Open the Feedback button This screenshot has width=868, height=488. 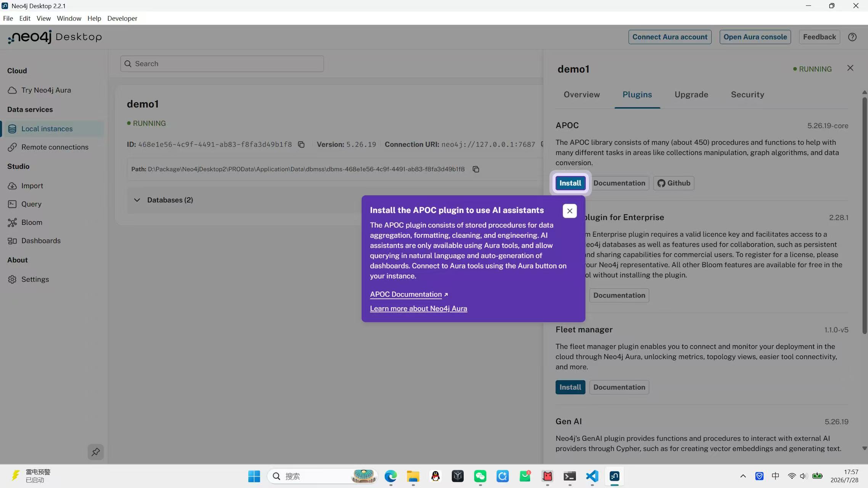pyautogui.click(x=819, y=37)
